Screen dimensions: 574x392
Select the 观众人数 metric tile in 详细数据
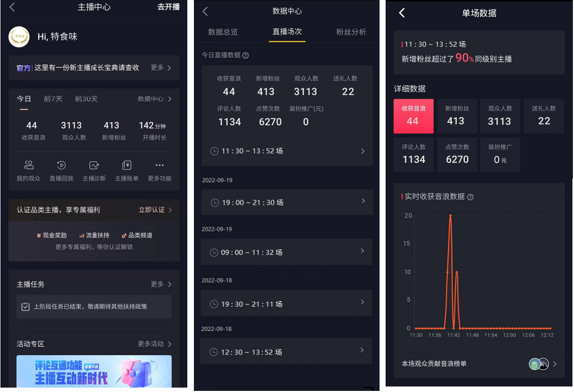pos(500,116)
